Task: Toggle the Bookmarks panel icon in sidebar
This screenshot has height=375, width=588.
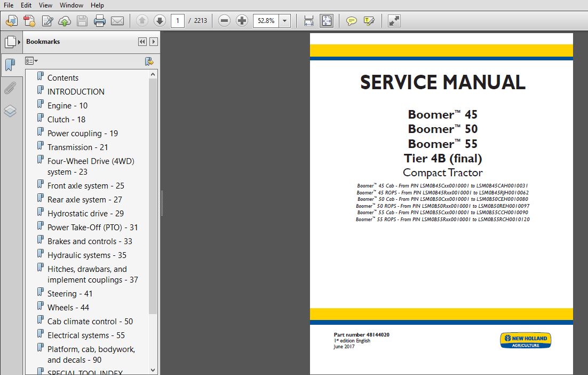Action: (x=10, y=65)
